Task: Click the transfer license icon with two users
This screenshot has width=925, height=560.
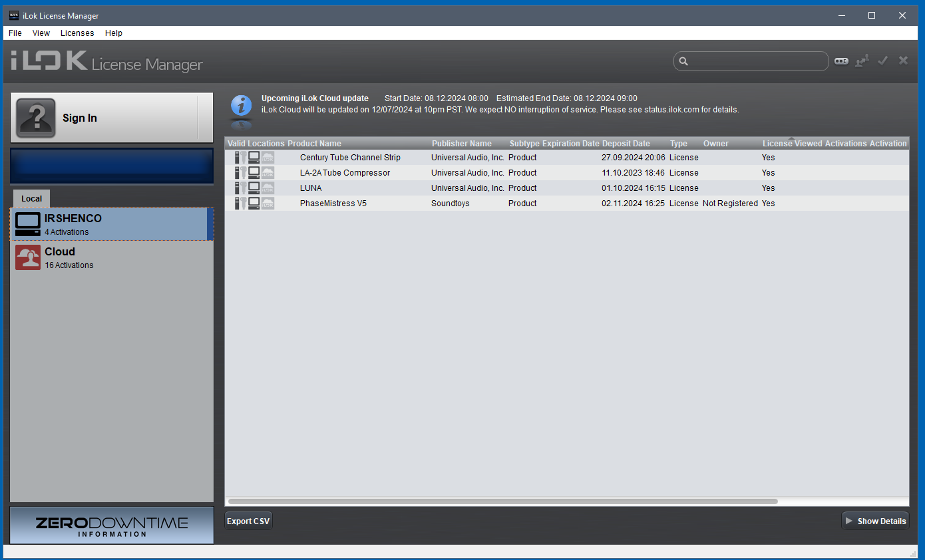Action: (862, 61)
